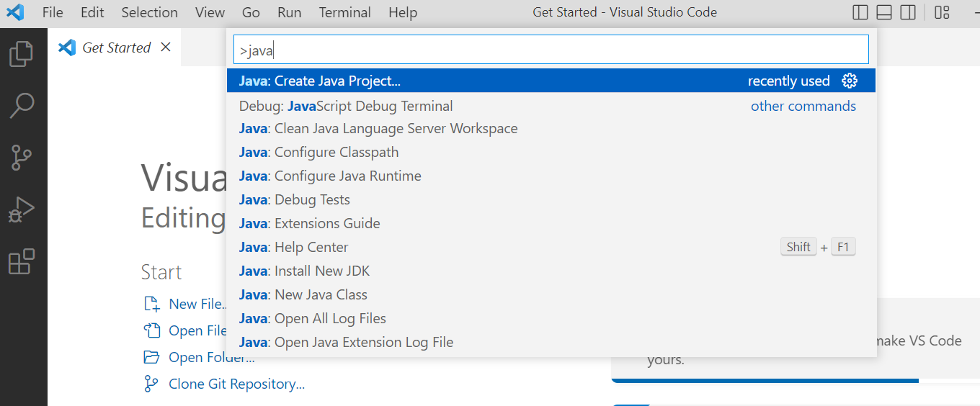Image resolution: width=980 pixels, height=406 pixels.
Task: Click the recently used label
Action: pos(789,81)
